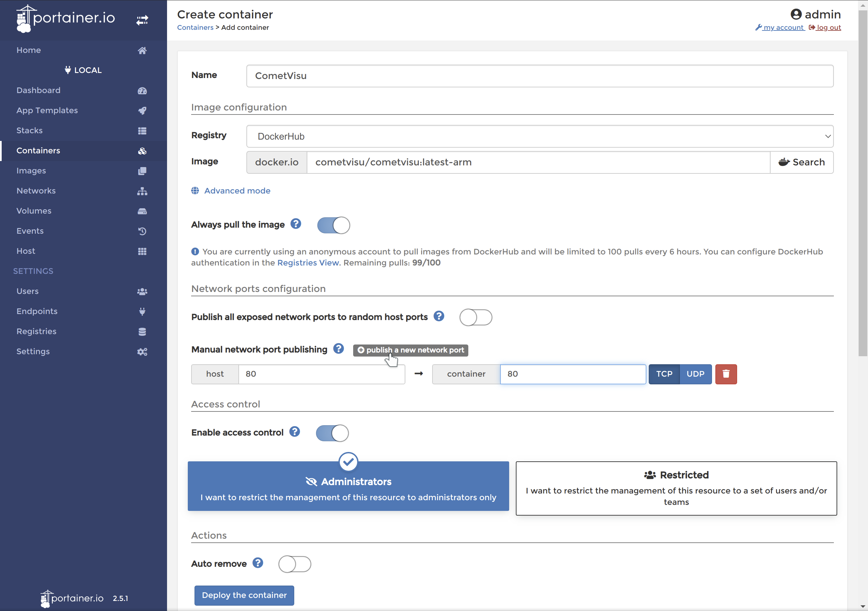Image resolution: width=868 pixels, height=611 pixels.
Task: Click the Volumes drive icon
Action: (x=142, y=211)
